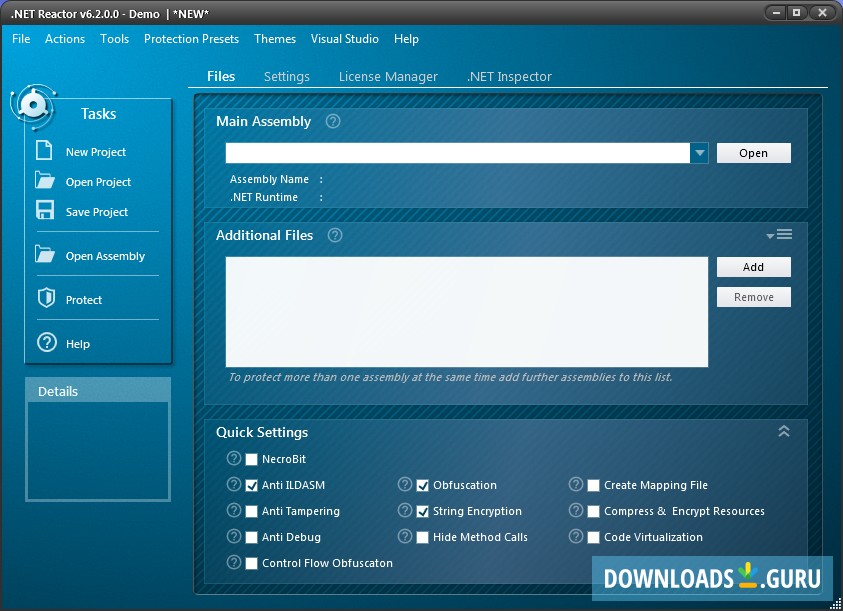
Task: Click the help icon next to Hide Method Calls
Action: [x=405, y=536]
